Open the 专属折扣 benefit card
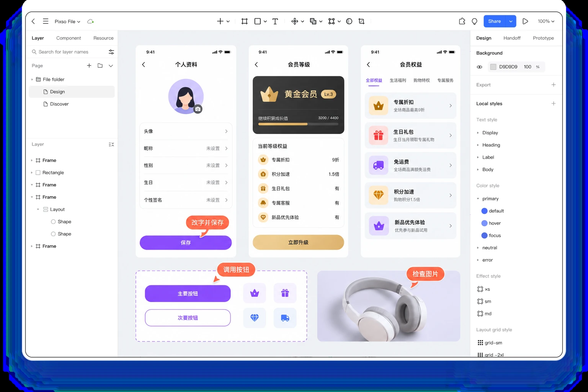588x392 pixels. click(x=410, y=106)
